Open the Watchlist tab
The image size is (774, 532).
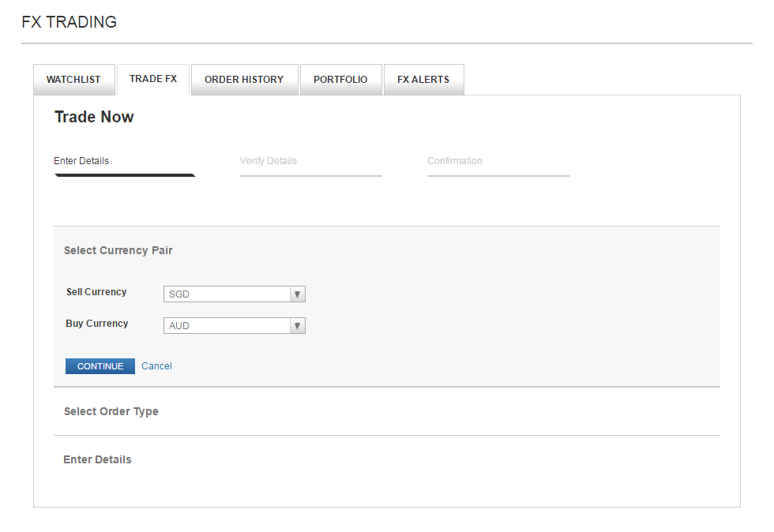(x=73, y=80)
